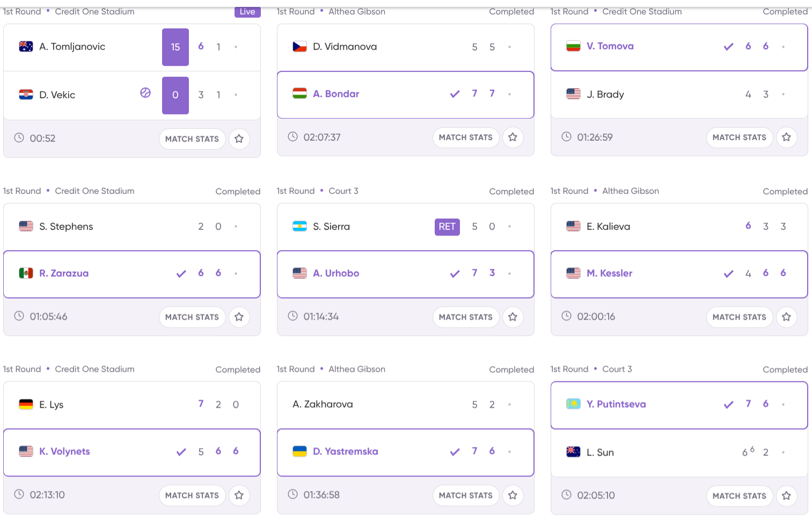
Task: Select Y. Putintseva's player name
Action: [x=616, y=404]
